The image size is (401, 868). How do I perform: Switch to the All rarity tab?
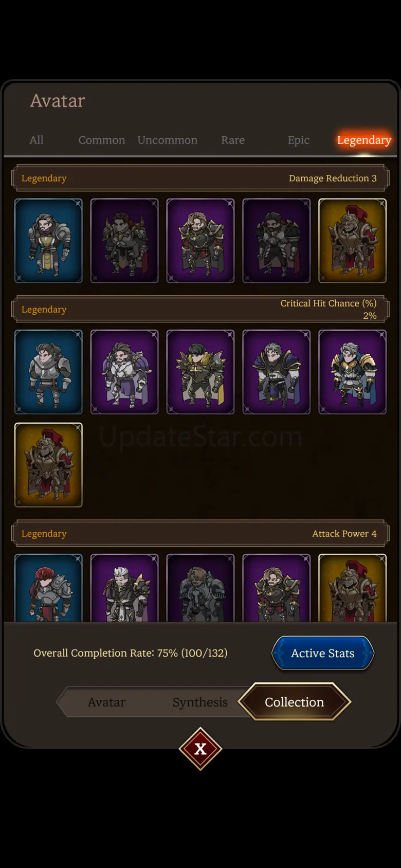pos(37,140)
